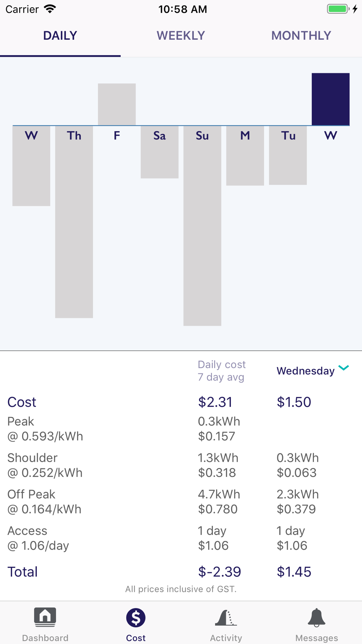Select the highlighted dark Wednesday bar
The height and width of the screenshot is (644, 362).
(x=331, y=99)
